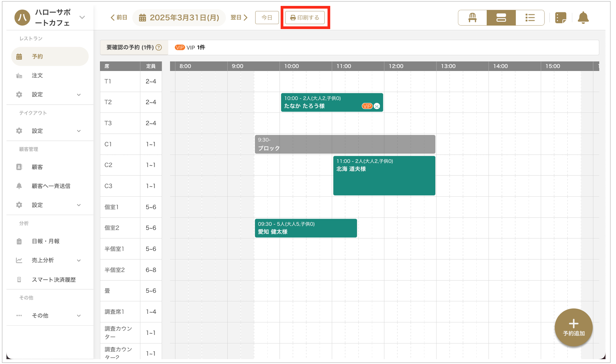The image size is (616, 364).
Task: Select timeline view icon
Action: tap(501, 18)
